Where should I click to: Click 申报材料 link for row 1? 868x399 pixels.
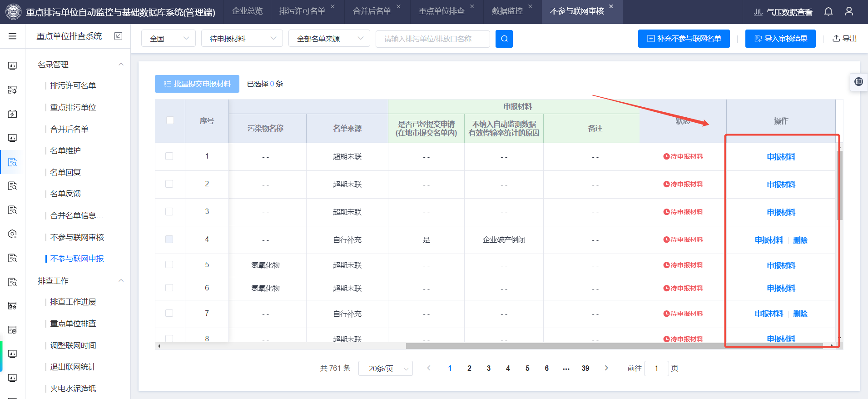click(x=781, y=157)
